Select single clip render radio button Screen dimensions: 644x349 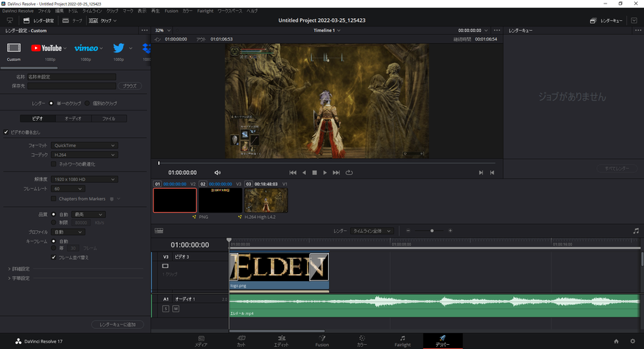coord(51,104)
